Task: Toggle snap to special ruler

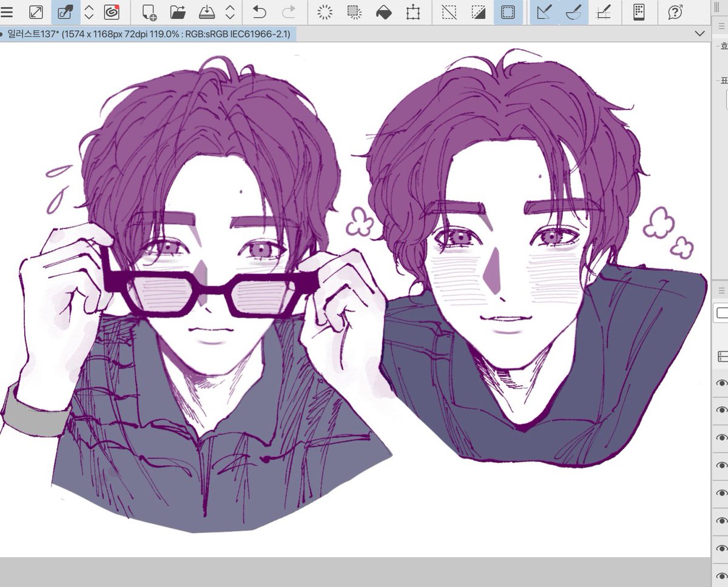Action: 573,12
